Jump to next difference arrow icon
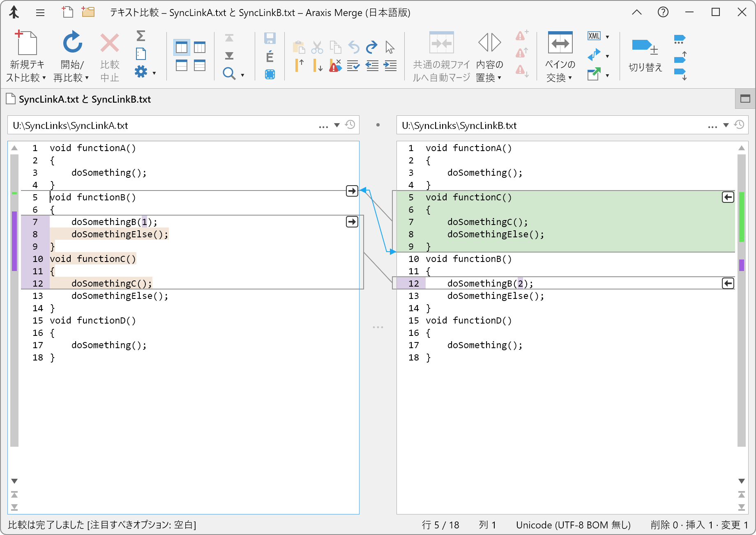 click(x=229, y=56)
